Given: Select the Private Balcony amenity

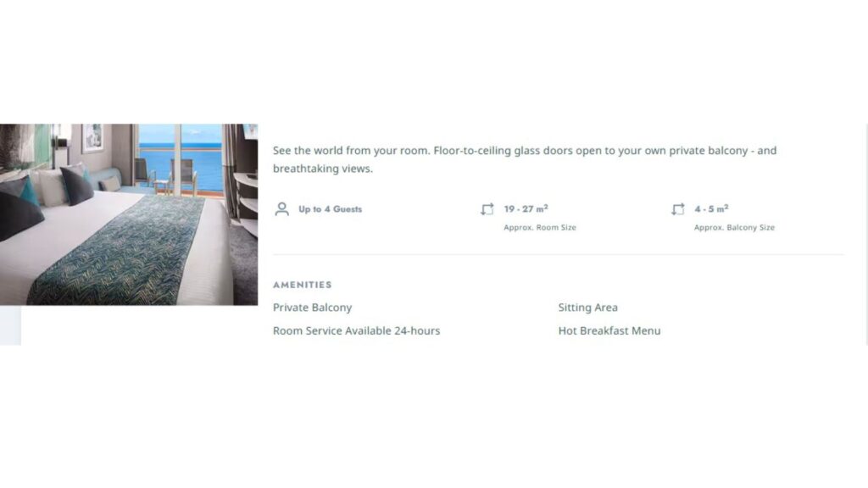Looking at the screenshot, I should [312, 308].
